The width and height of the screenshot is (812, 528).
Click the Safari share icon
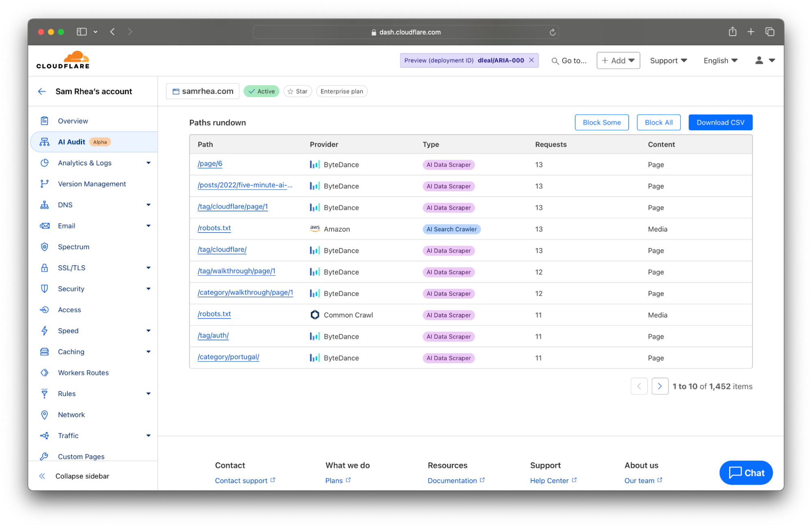click(x=732, y=32)
